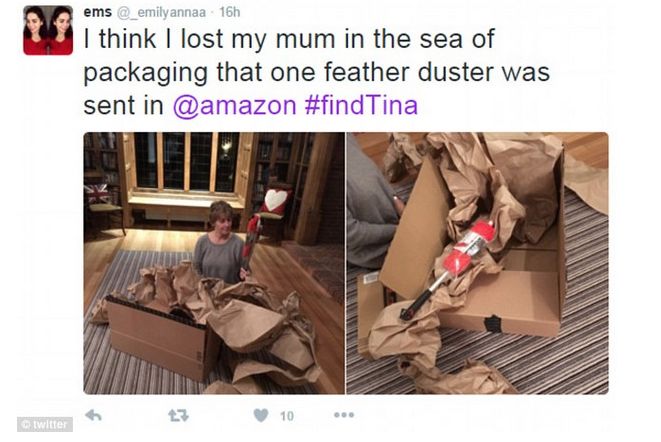This screenshot has height=442, width=661.
Task: Open the more options ellipsis menu
Action: (x=344, y=415)
